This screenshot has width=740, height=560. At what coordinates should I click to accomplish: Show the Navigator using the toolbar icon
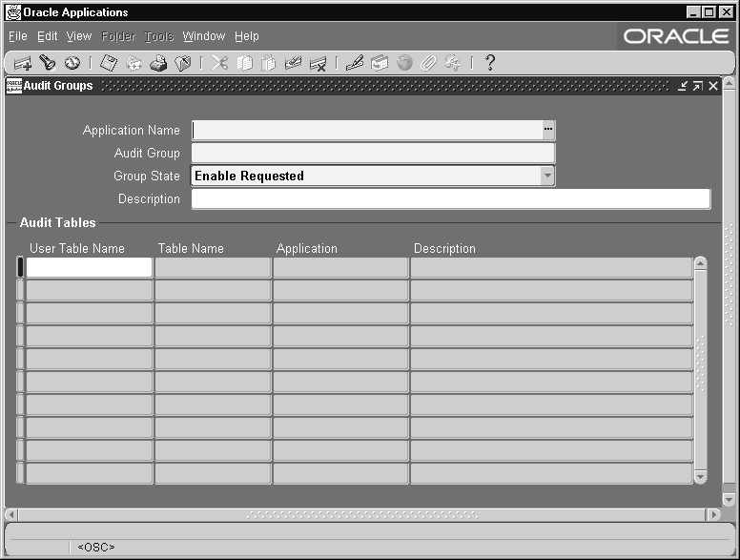[72, 63]
